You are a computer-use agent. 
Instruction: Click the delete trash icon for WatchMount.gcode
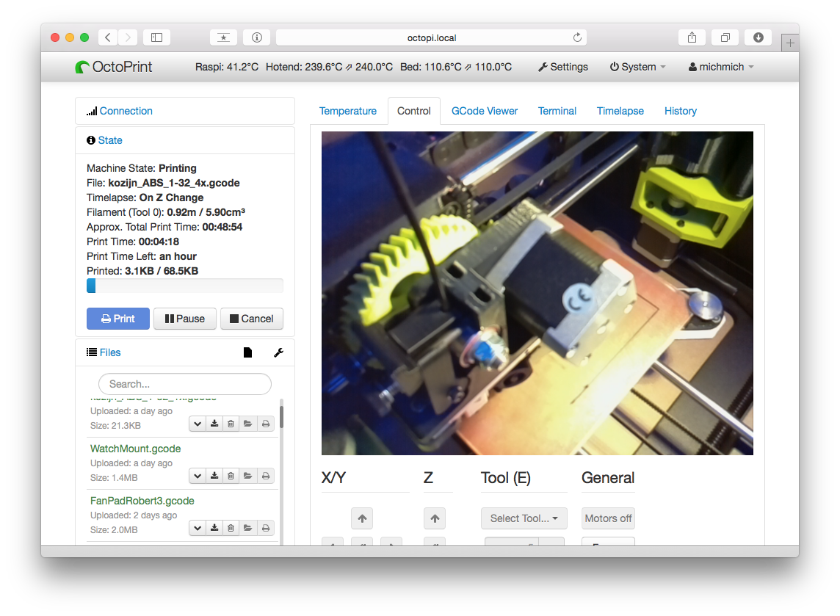pos(231,476)
